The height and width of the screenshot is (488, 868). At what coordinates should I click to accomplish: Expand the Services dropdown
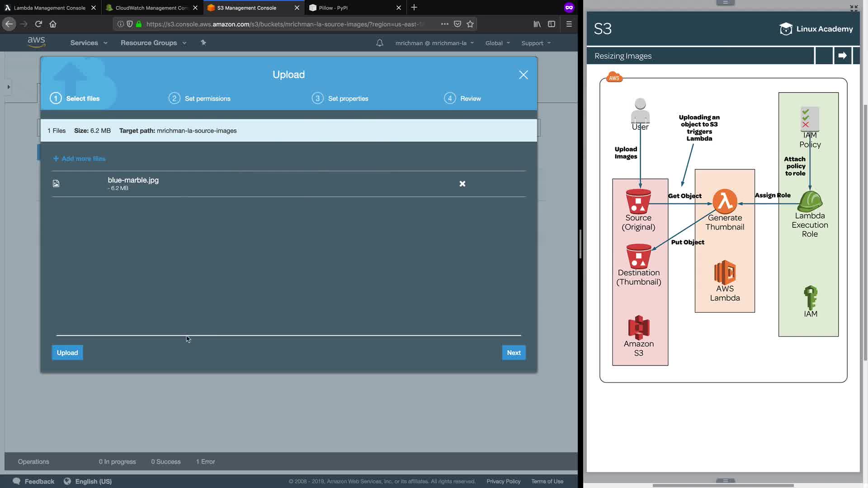click(x=89, y=43)
